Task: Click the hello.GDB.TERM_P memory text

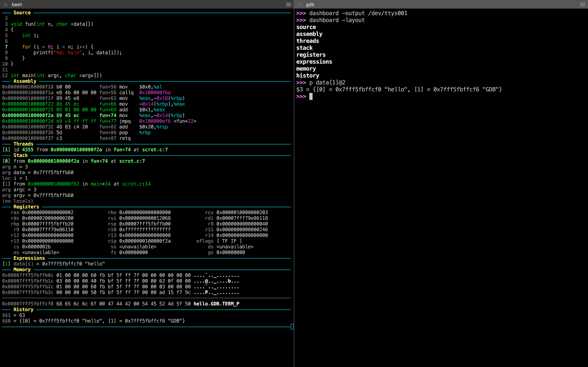Action: click(x=216, y=304)
